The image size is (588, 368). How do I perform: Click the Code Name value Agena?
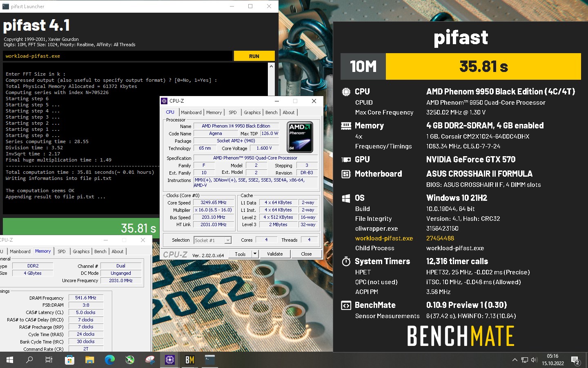[x=216, y=133]
